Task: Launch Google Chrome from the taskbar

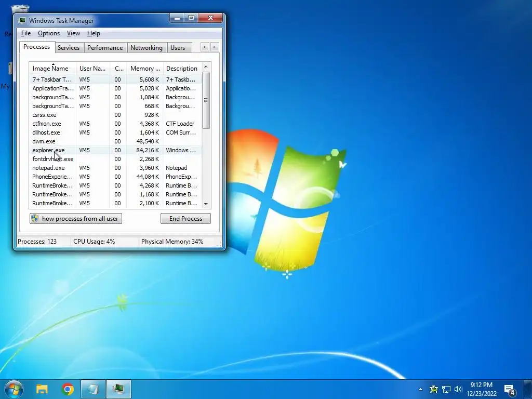Action: pos(68,389)
